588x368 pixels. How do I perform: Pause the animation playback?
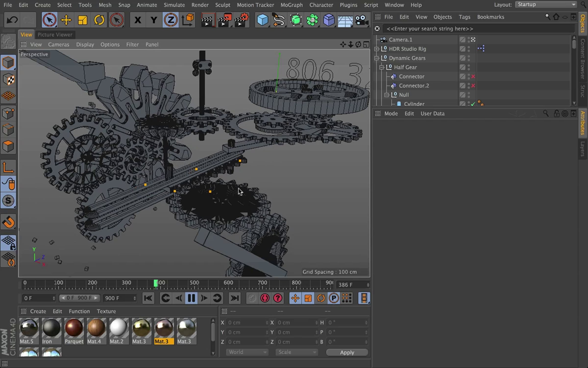191,298
